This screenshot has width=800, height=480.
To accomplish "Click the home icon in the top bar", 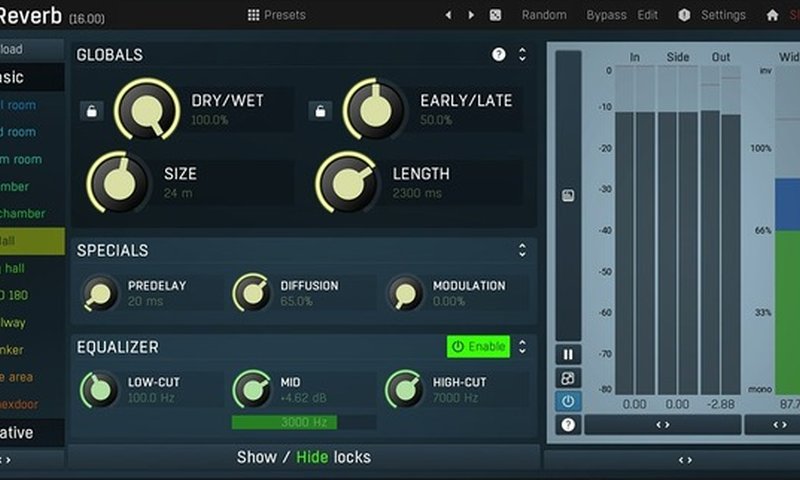I will click(772, 15).
